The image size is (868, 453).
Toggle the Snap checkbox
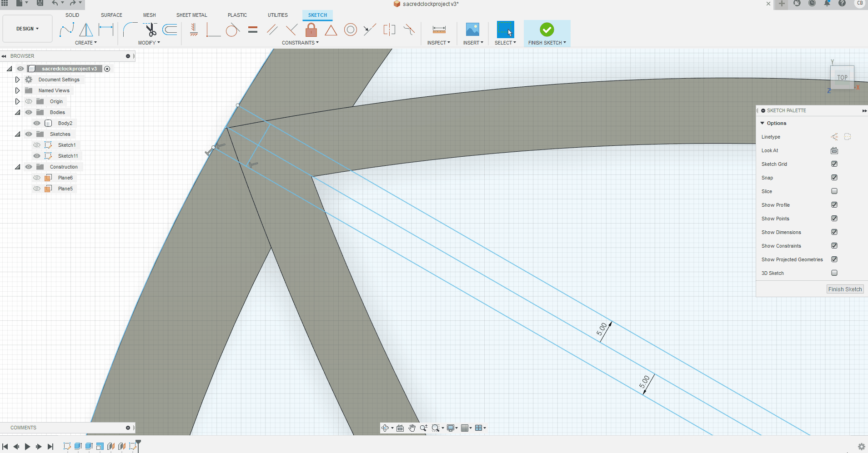point(834,178)
